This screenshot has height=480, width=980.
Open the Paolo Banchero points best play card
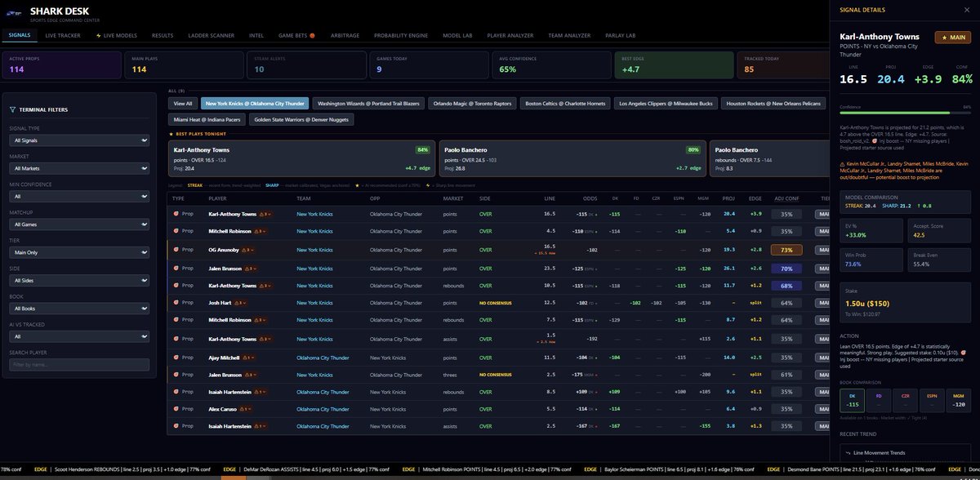[x=572, y=159]
